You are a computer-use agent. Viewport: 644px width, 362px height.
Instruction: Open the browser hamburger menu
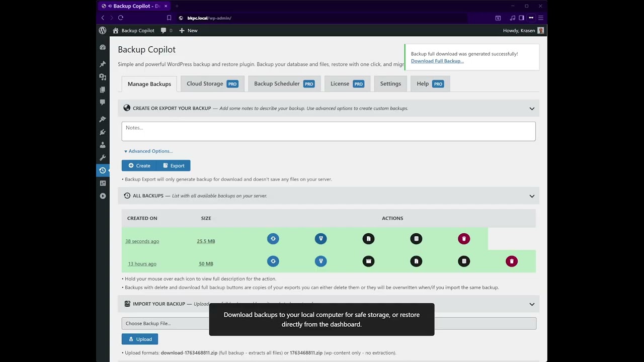[541, 18]
